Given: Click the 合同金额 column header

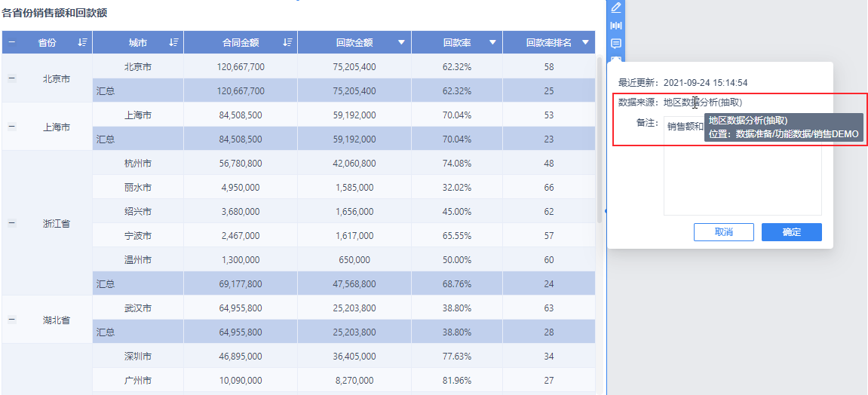Looking at the screenshot, I should click(x=241, y=43).
